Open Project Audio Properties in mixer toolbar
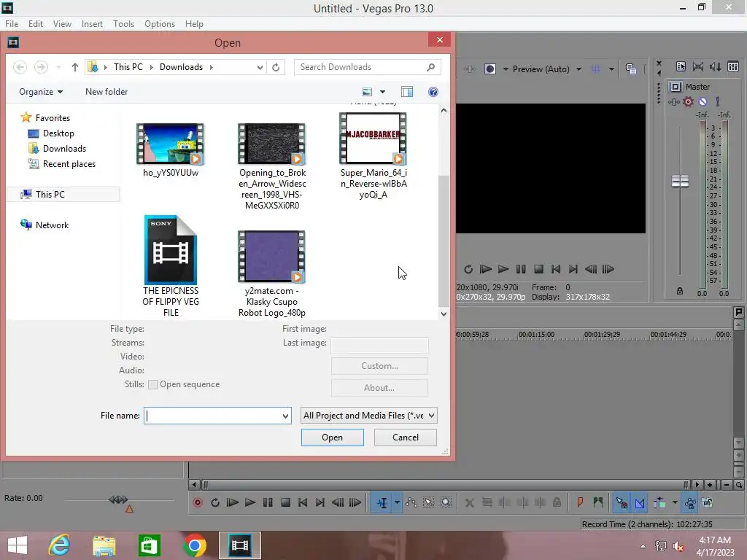The width and height of the screenshot is (747, 560). (x=681, y=66)
